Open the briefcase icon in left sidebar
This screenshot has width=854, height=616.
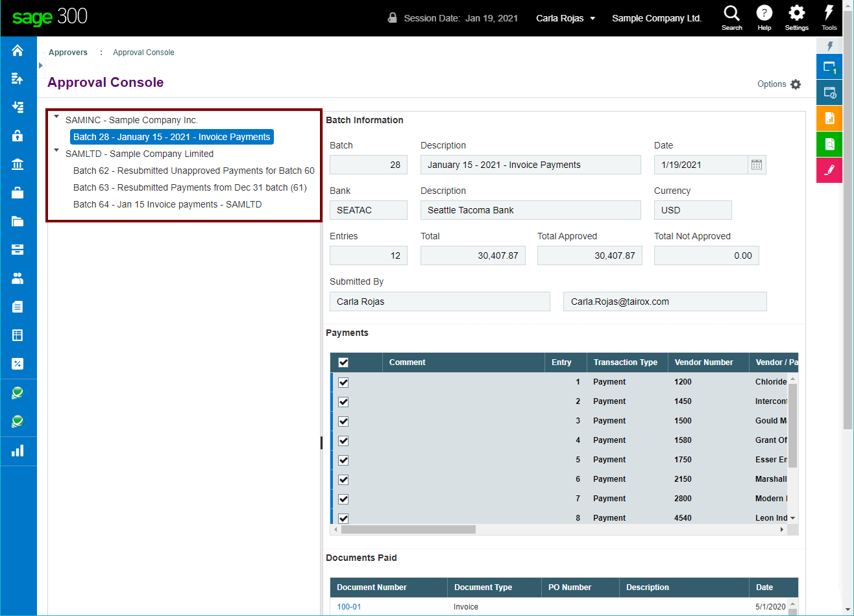pos(18,193)
